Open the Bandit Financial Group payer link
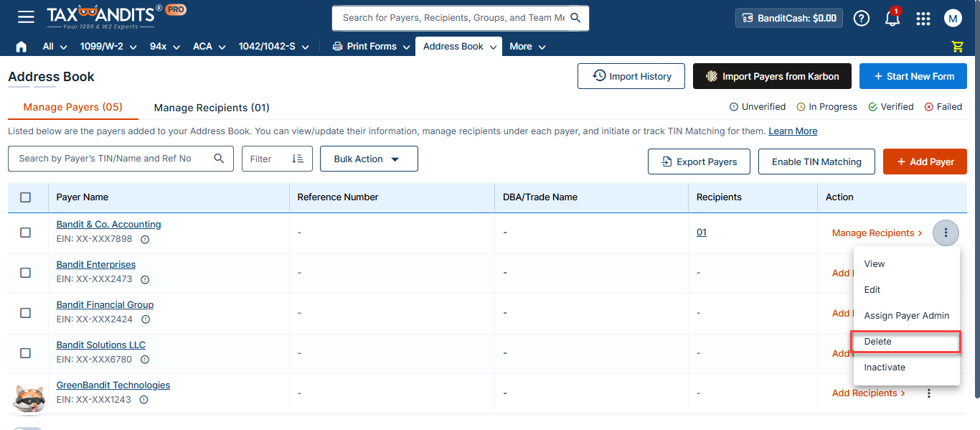The height and width of the screenshot is (430, 980). (x=105, y=305)
